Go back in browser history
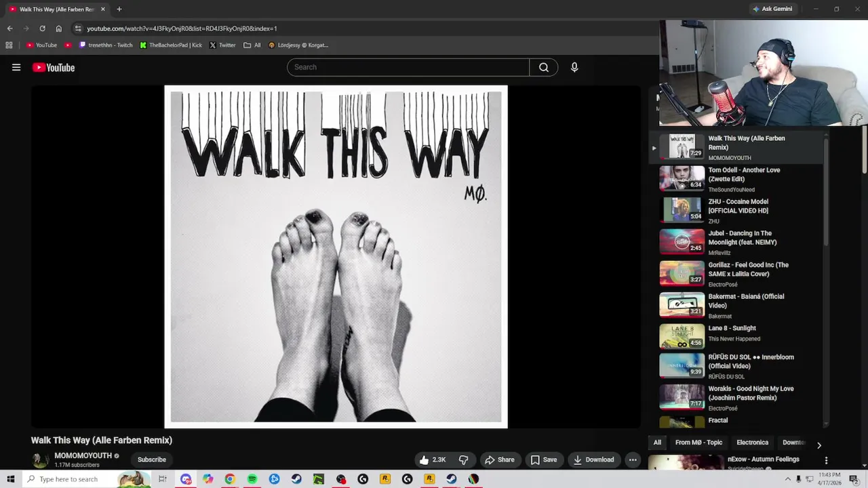The height and width of the screenshot is (488, 868). (x=9, y=28)
